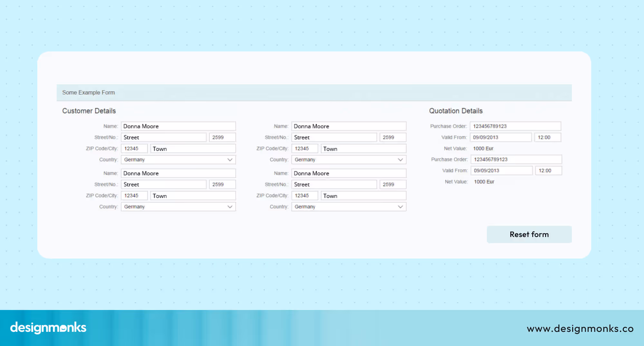Screen dimensions: 644x346
Task: Edit first Valid From time 12:00
Action: 548,137
